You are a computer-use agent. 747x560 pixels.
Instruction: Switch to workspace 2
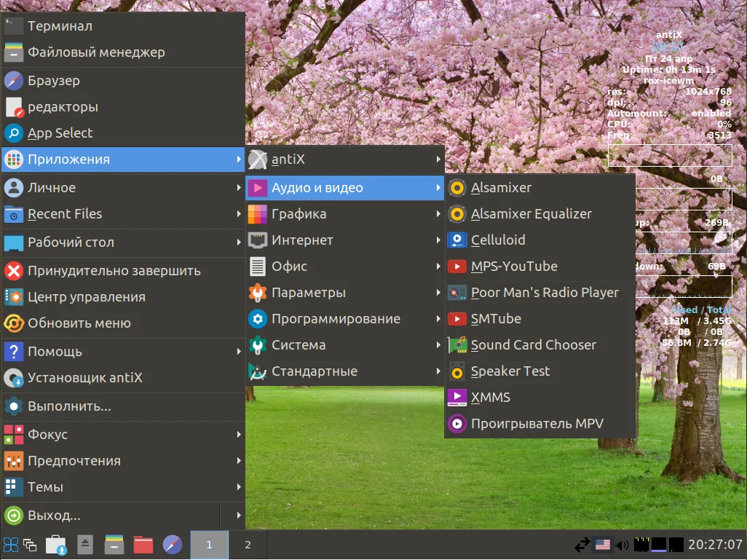click(248, 545)
